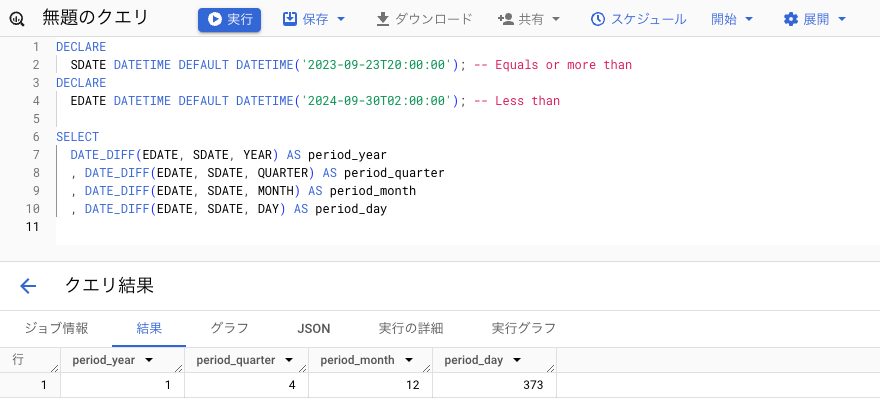Run the query with 実行 button
Image resolution: width=880 pixels, height=406 pixels.
229,19
